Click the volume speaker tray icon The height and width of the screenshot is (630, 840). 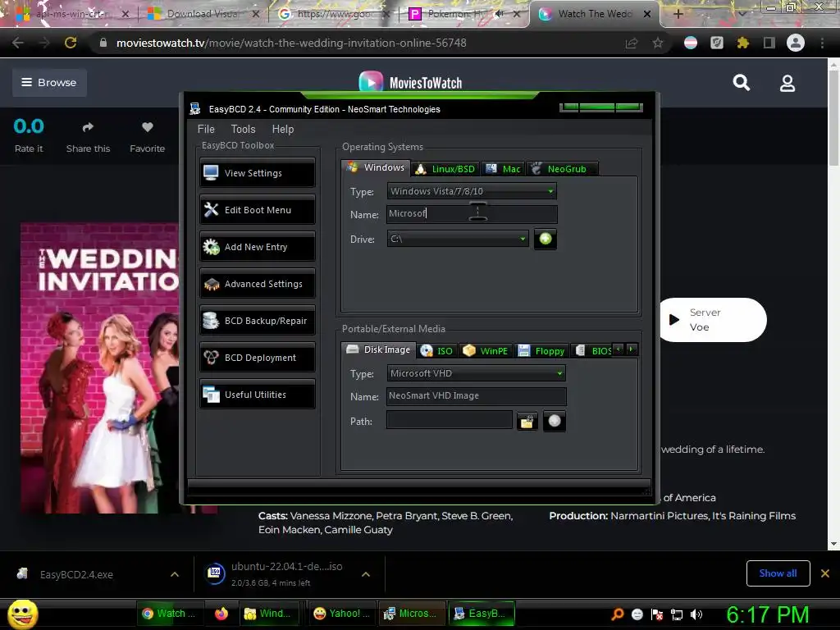coord(696,614)
